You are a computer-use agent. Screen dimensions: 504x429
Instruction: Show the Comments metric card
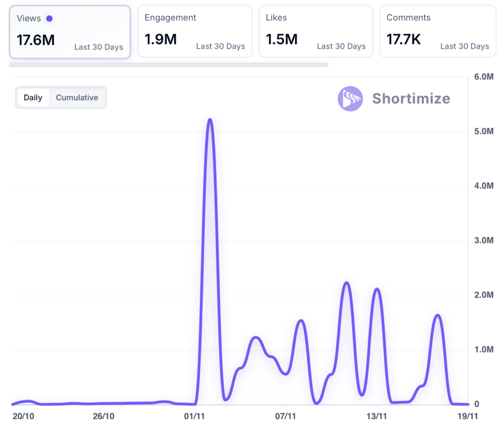point(438,31)
